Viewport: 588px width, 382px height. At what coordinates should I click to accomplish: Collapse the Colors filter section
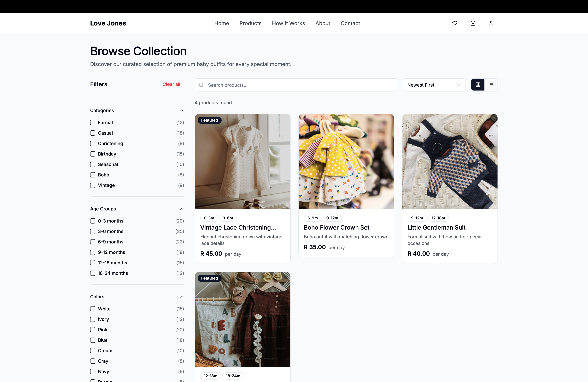point(182,297)
